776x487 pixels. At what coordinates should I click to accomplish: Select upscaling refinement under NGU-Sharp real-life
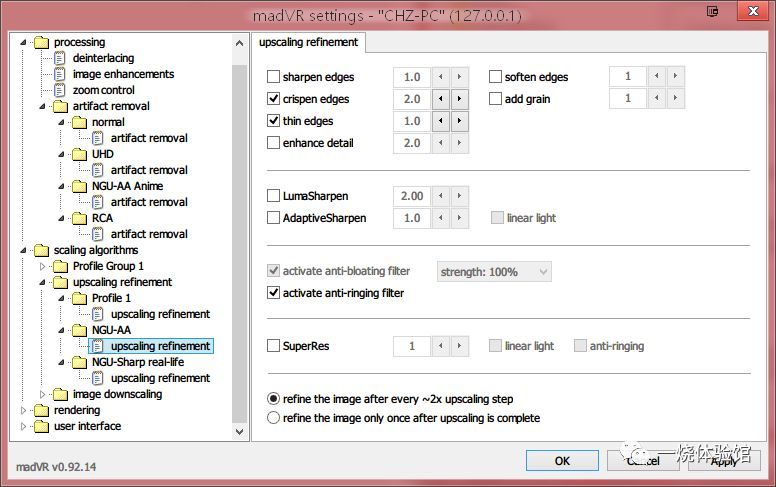160,378
